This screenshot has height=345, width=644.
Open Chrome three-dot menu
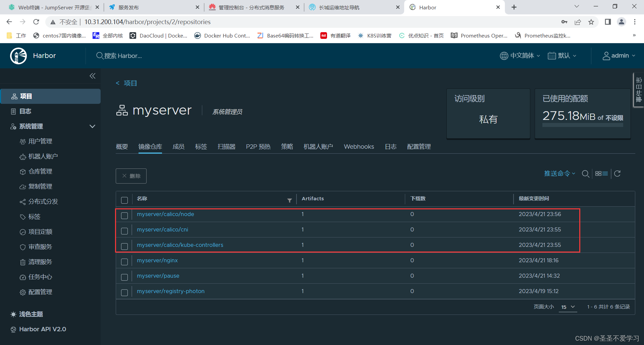(635, 22)
